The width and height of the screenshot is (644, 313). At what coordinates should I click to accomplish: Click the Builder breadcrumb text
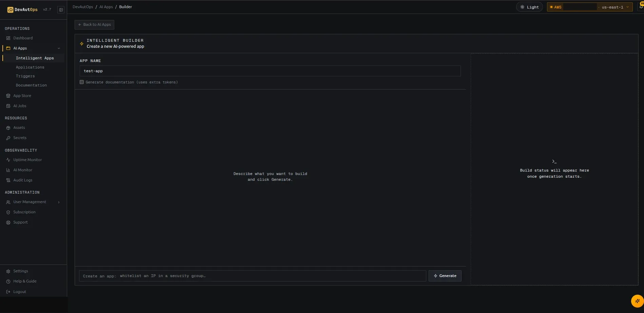pos(125,7)
